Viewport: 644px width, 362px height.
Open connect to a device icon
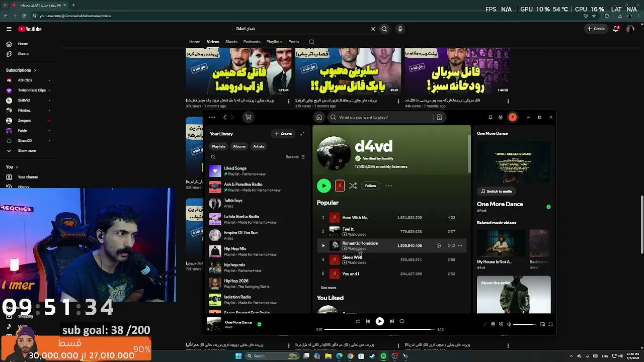click(501, 324)
